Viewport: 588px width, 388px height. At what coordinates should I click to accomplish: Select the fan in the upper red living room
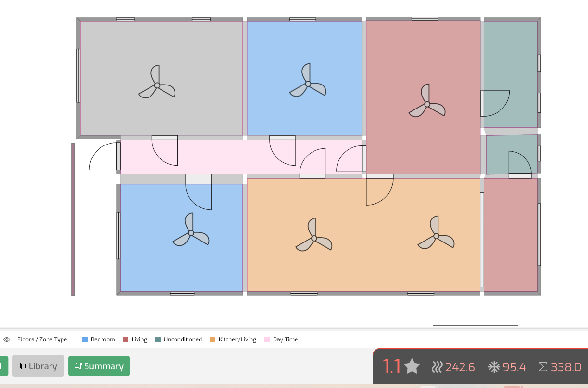point(427,104)
